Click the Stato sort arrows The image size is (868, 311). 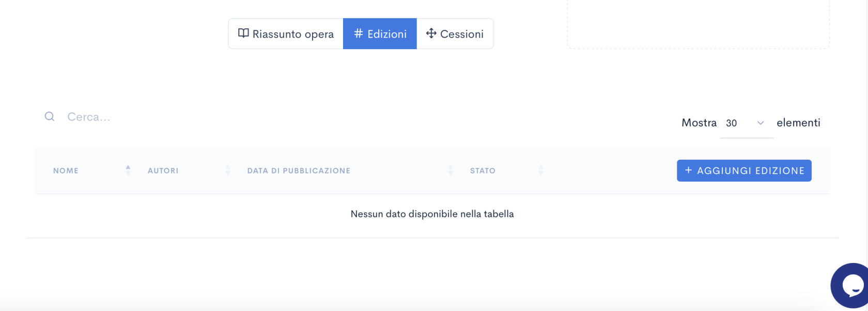pyautogui.click(x=541, y=170)
